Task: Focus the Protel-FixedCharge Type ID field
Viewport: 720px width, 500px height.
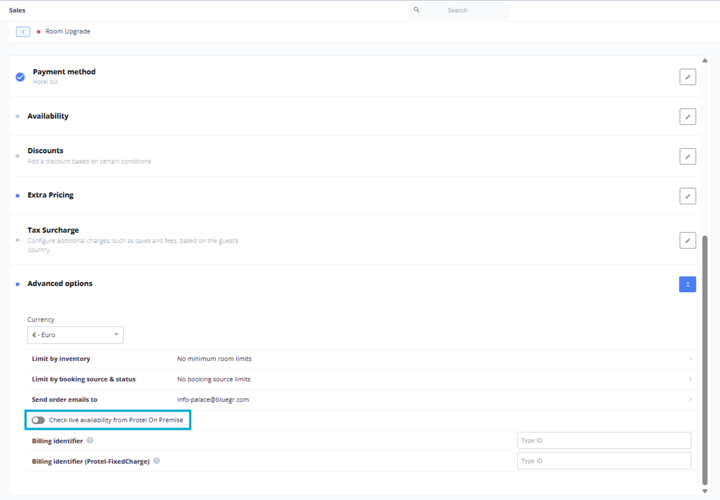Action: (604, 461)
